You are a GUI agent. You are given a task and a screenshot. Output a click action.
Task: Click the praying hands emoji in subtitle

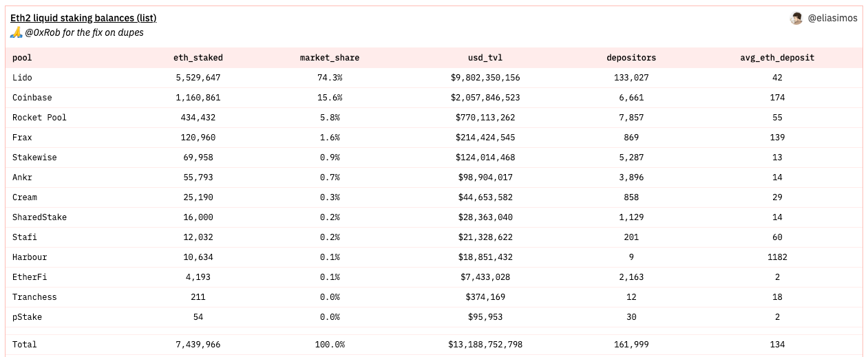pos(17,32)
